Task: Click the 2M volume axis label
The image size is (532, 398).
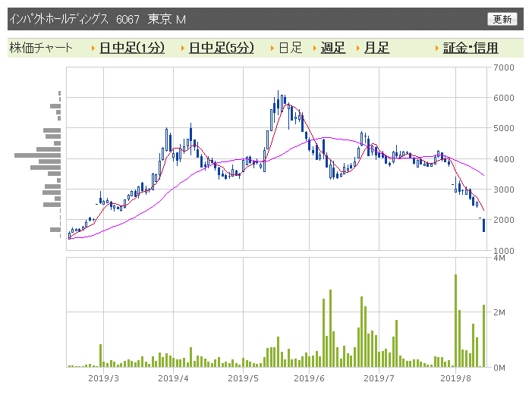Action: (x=499, y=312)
